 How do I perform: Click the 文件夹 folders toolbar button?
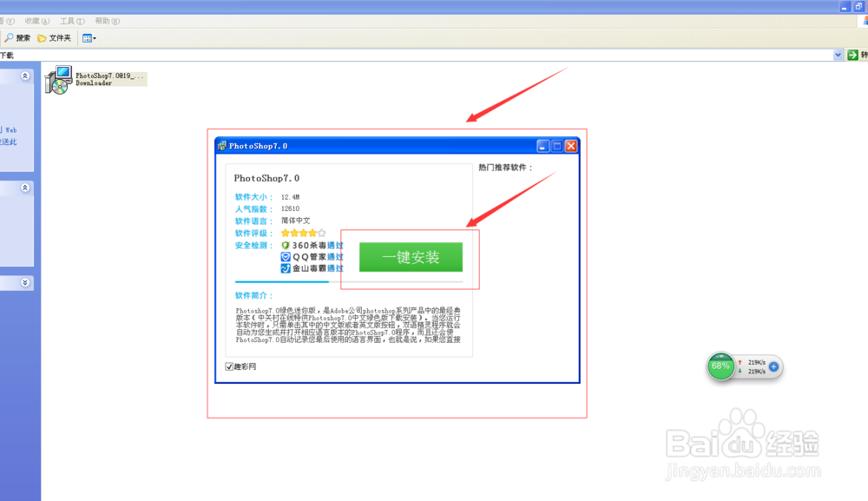[54, 37]
